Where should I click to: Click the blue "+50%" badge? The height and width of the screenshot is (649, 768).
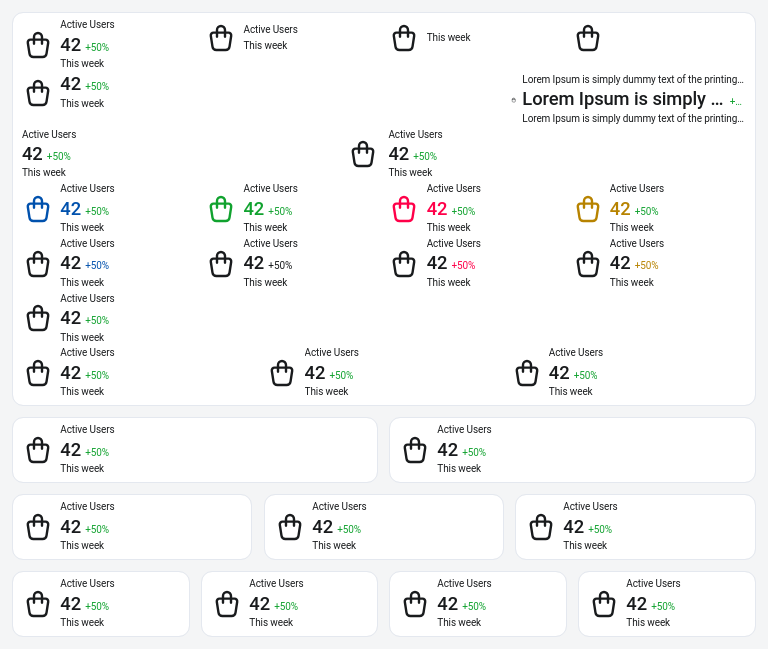coord(97,266)
